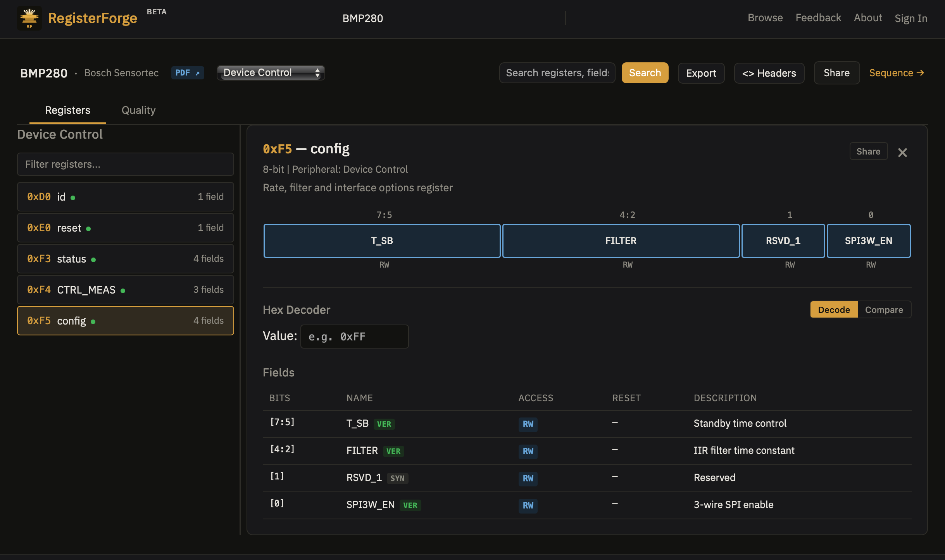This screenshot has height=560, width=945.
Task: Open the PDF datasheet link badge
Action: pyautogui.click(x=187, y=73)
